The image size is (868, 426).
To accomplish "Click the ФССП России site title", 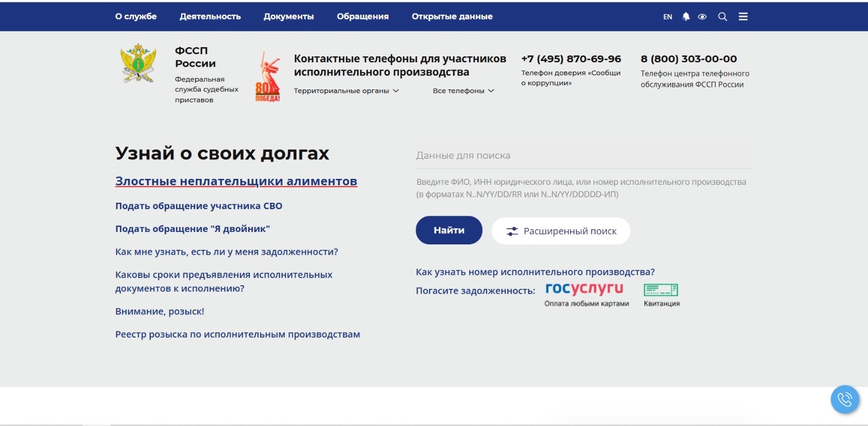I will pyautogui.click(x=195, y=57).
